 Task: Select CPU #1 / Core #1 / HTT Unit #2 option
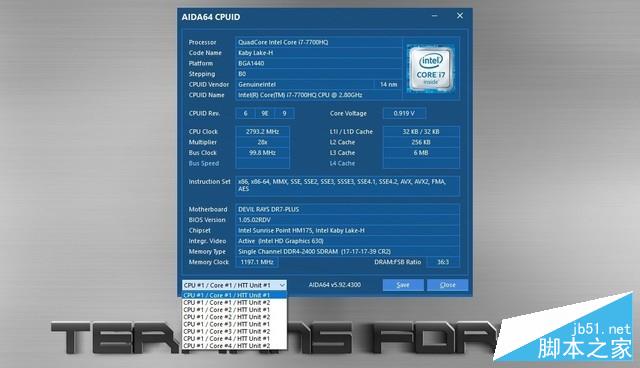click(235, 302)
